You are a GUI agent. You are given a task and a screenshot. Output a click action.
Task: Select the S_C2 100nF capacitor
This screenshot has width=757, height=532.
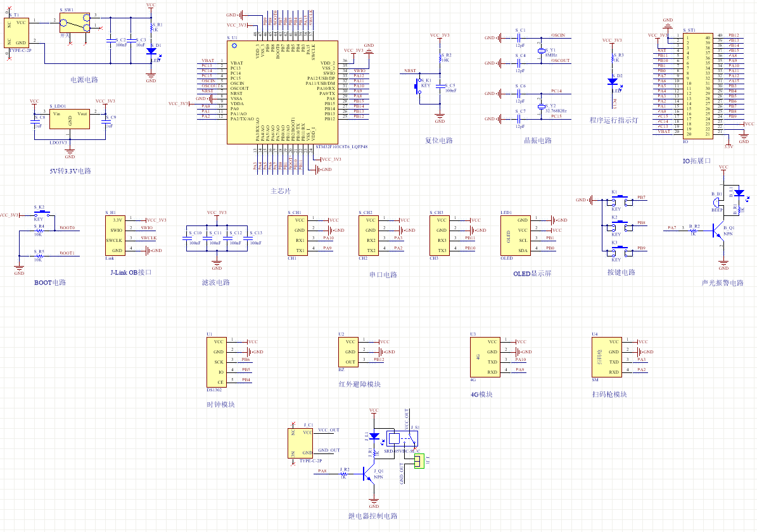click(111, 41)
